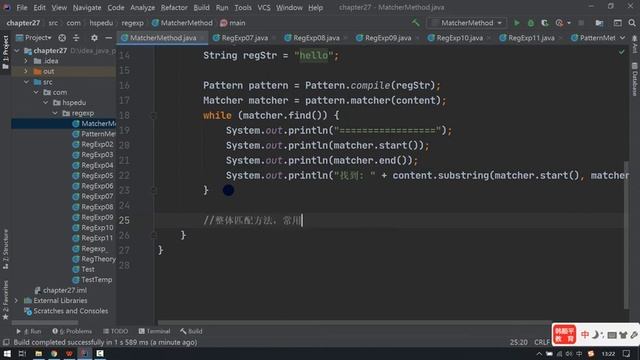
Task: Open the TODO tool window
Action: [116, 331]
